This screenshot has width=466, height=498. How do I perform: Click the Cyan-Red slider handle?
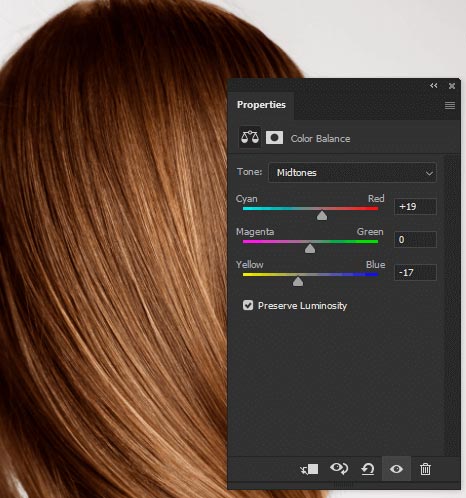pos(322,215)
